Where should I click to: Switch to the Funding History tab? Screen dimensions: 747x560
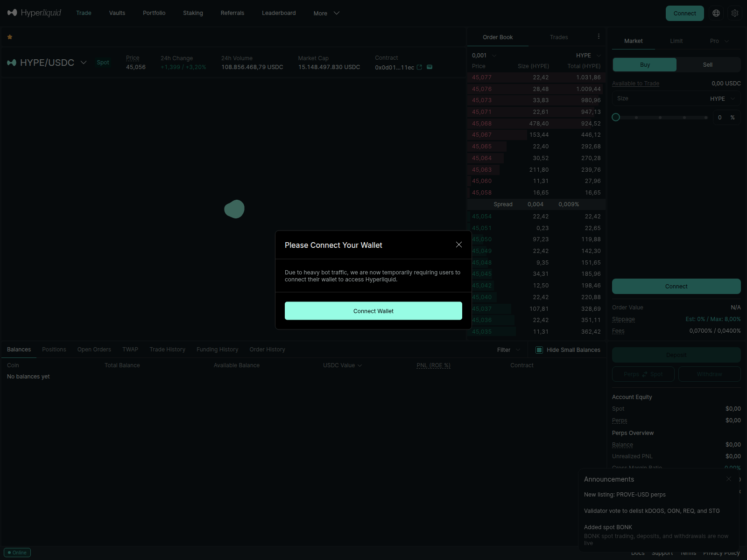(217, 350)
